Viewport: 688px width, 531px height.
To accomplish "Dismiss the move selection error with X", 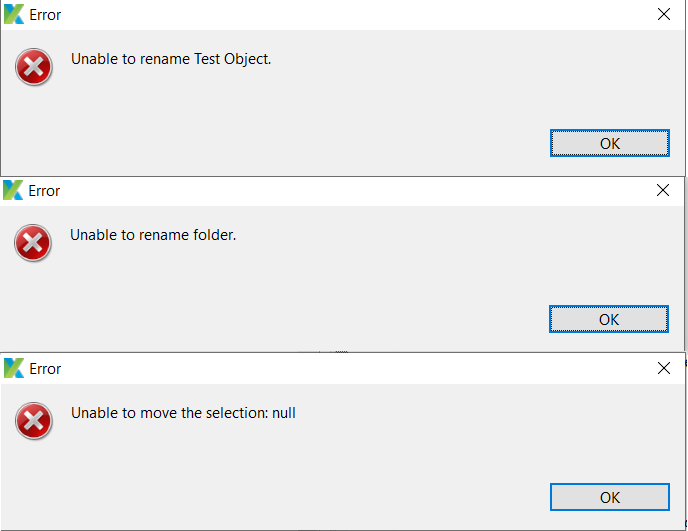I will tap(664, 368).
